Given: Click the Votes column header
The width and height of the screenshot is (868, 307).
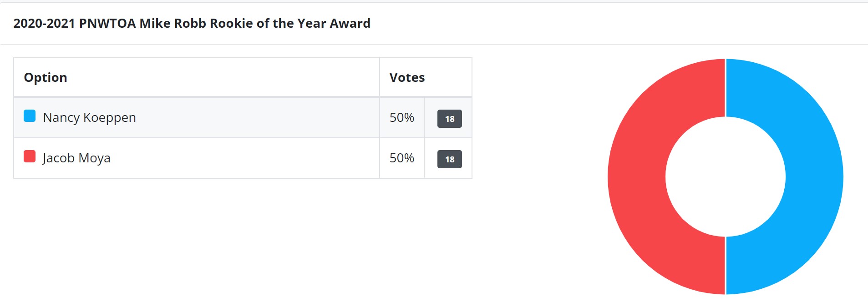Looking at the screenshot, I should coord(407,77).
